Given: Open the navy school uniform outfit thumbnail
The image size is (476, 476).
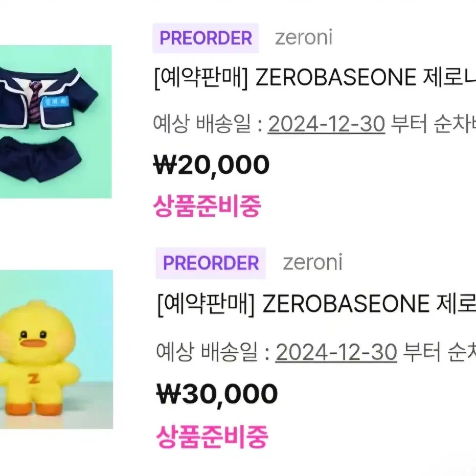Looking at the screenshot, I should pyautogui.click(x=56, y=122).
